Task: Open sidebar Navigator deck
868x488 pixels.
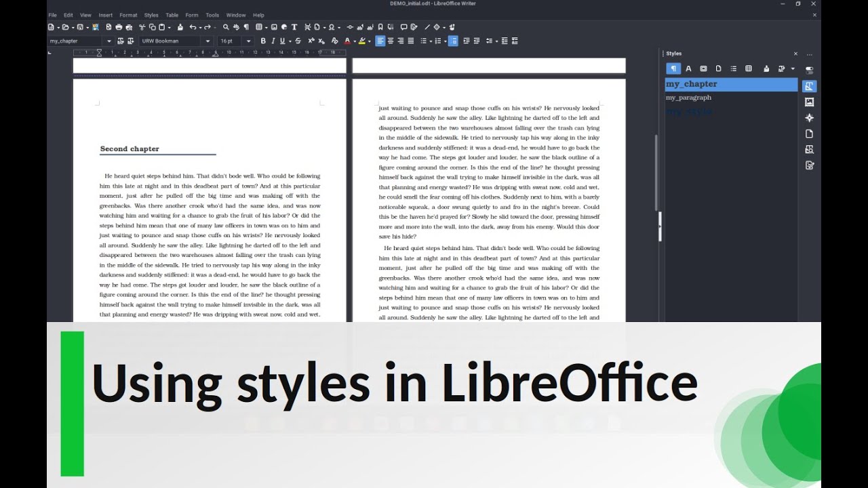Action: click(809, 118)
